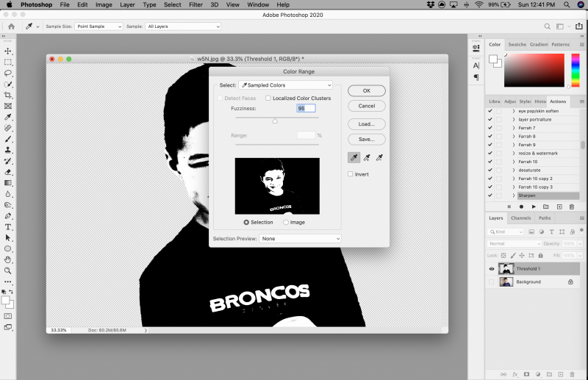Open the Selection Preview dropdown

click(x=300, y=239)
